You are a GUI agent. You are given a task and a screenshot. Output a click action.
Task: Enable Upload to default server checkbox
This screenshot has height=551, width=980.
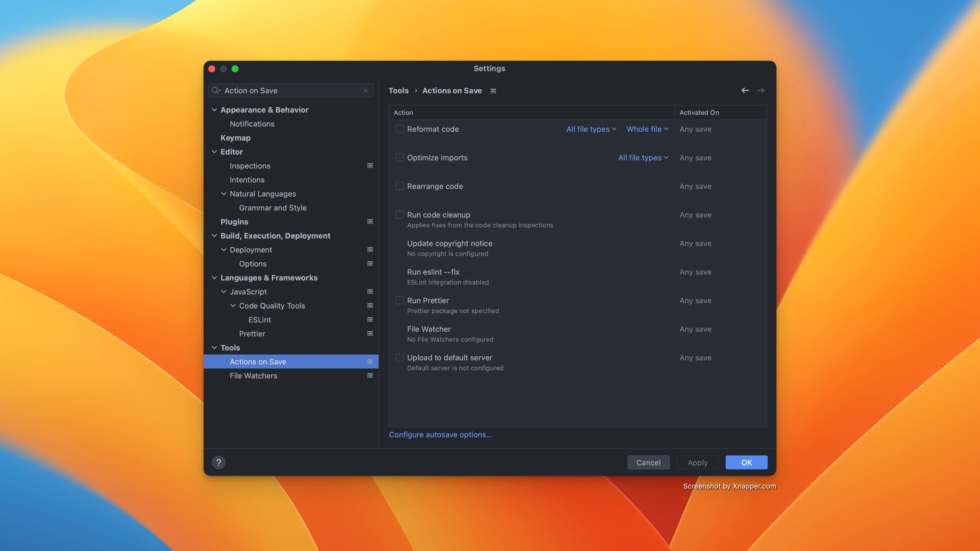400,357
